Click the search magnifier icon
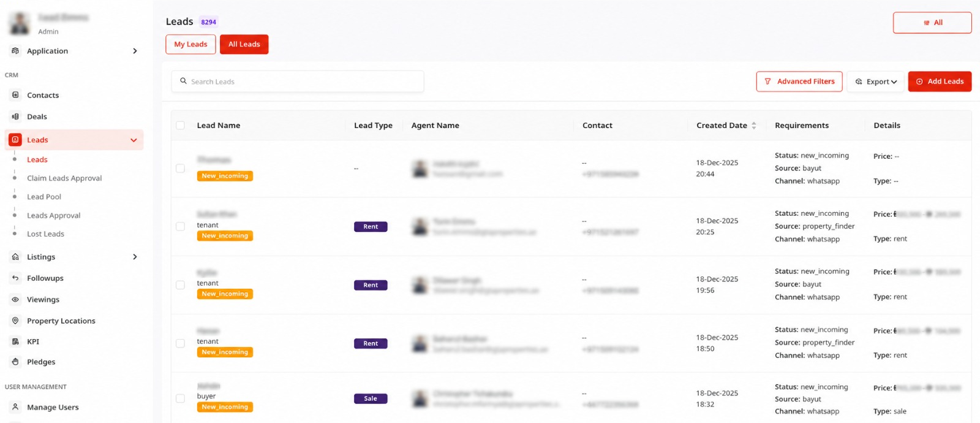Image resolution: width=980 pixels, height=423 pixels. 183,81
